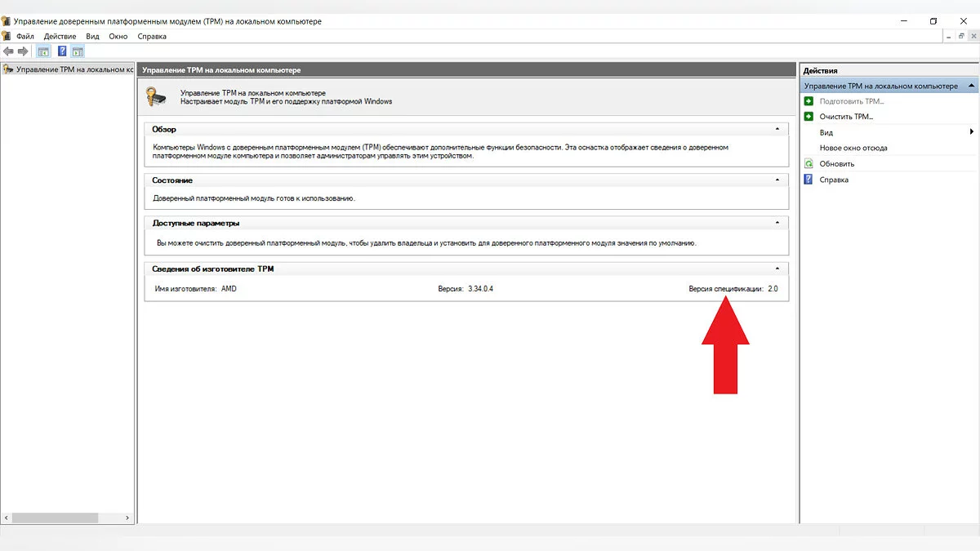
Task: Click the TPM key icon in the menu bar
Action: click(7, 36)
